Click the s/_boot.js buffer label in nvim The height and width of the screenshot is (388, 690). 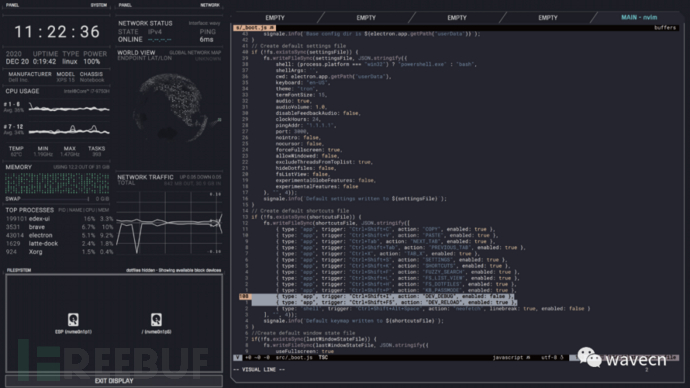(x=254, y=27)
